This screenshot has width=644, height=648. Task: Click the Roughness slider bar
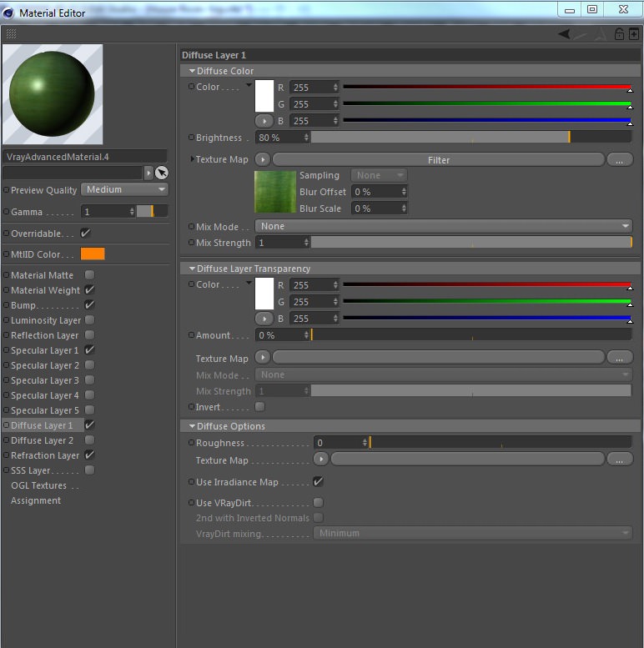pos(501,443)
